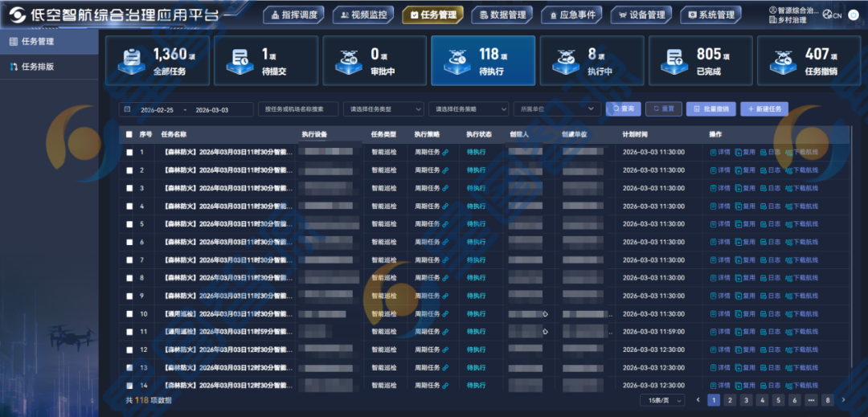Open the 请选择任务类型 task type dropdown
This screenshot has height=417, width=868.
[x=383, y=109]
